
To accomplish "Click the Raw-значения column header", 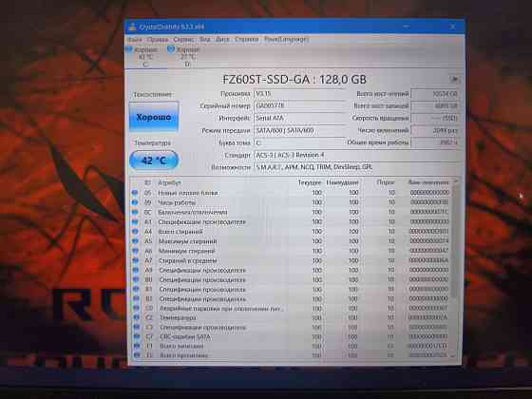I will [x=428, y=182].
